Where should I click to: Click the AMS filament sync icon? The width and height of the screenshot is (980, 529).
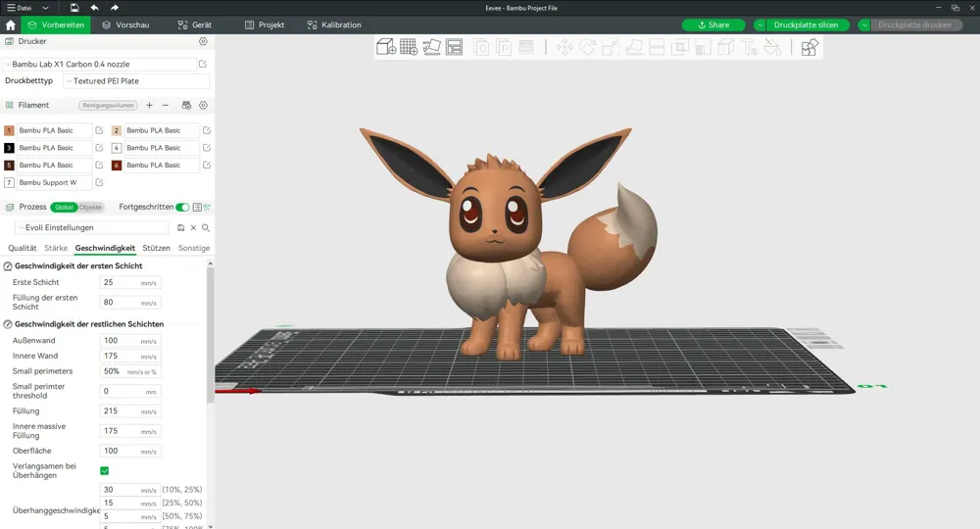pyautogui.click(x=186, y=105)
